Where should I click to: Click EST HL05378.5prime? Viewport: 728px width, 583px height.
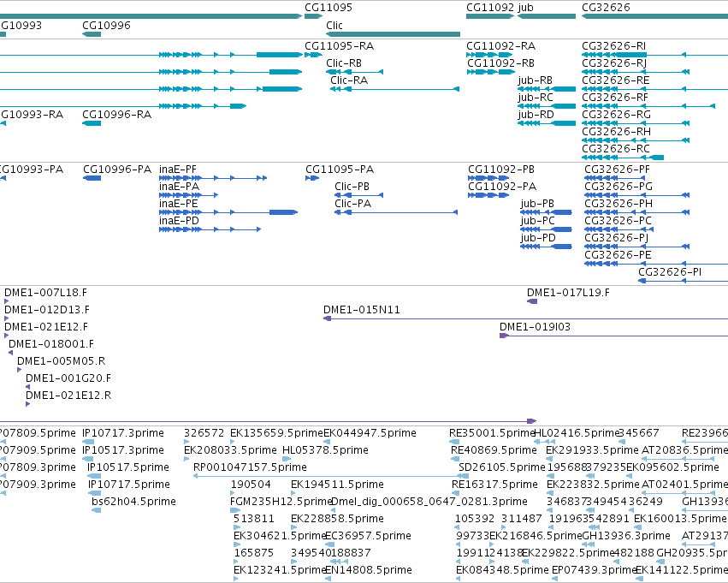click(325, 450)
